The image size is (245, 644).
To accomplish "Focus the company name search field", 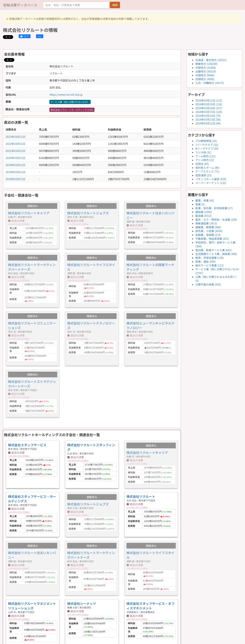I will coord(76,5).
